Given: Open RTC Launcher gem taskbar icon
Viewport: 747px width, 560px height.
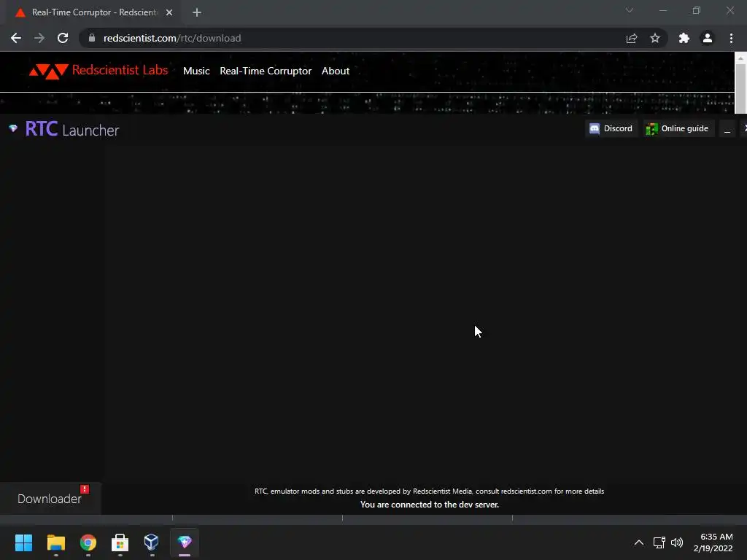Looking at the screenshot, I should (x=185, y=542).
